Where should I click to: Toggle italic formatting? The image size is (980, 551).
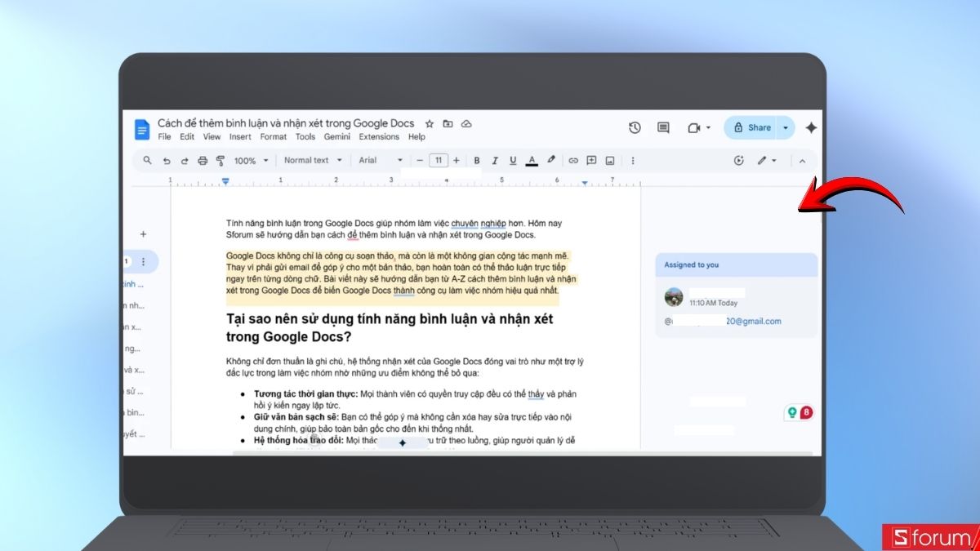[x=495, y=161]
